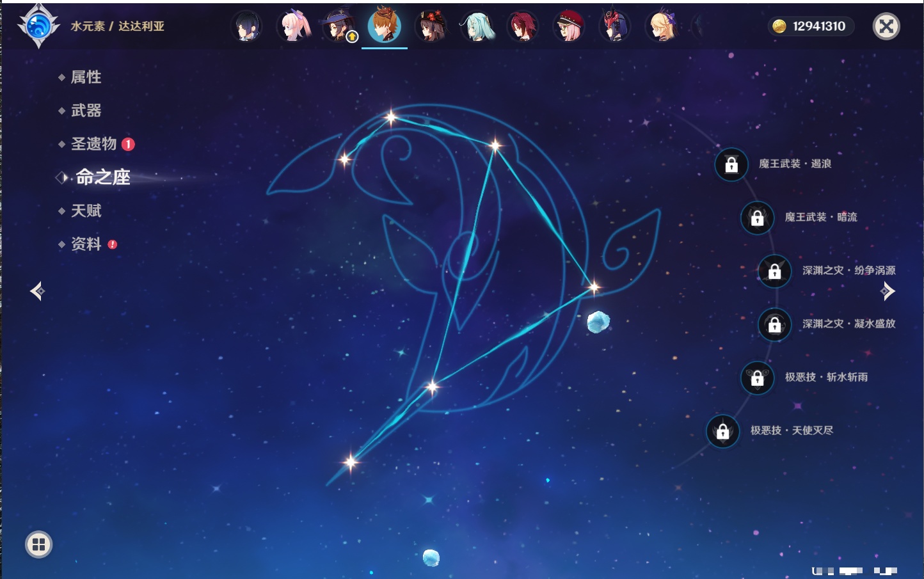Open the four-square grid menu button

coord(38,544)
